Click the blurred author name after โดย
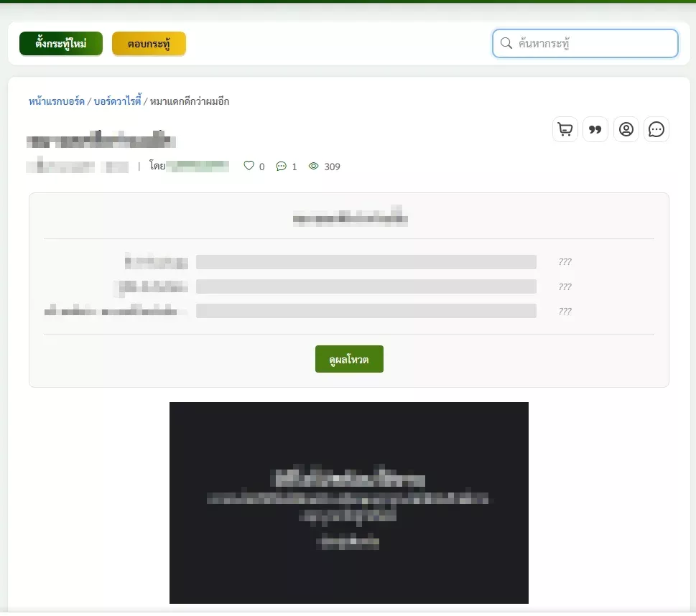Image resolution: width=696 pixels, height=616 pixels. coord(198,167)
